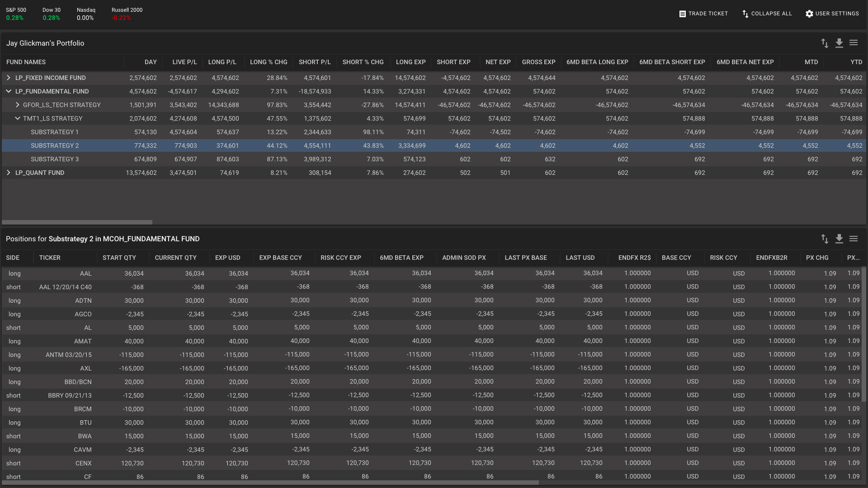The image size is (868, 488).
Task: Sort by LIVE P/L column header
Action: coord(184,62)
